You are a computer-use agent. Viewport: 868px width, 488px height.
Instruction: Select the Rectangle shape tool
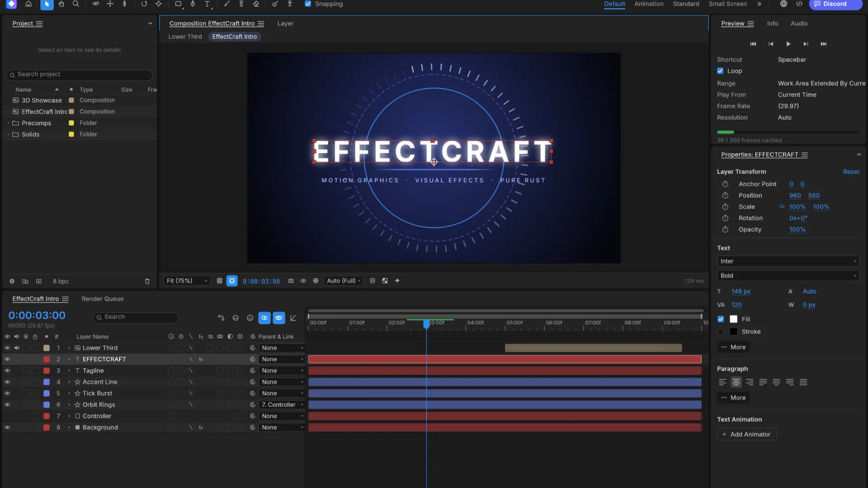coord(178,4)
